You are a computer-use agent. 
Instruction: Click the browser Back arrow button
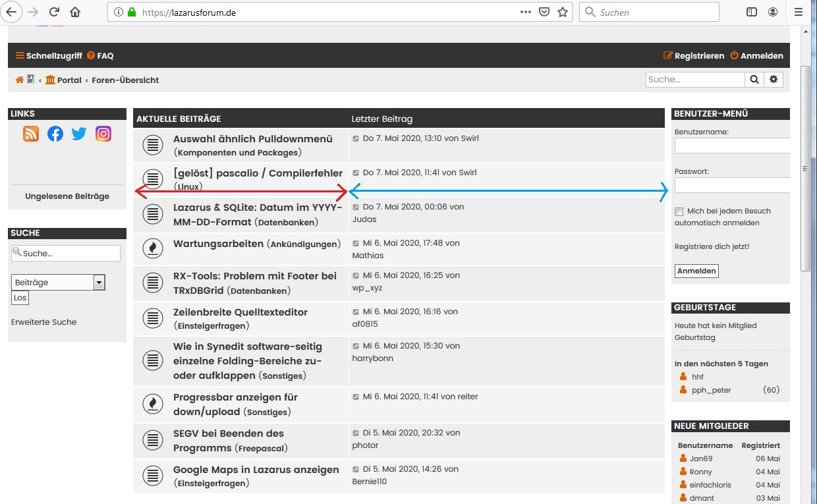(11, 12)
